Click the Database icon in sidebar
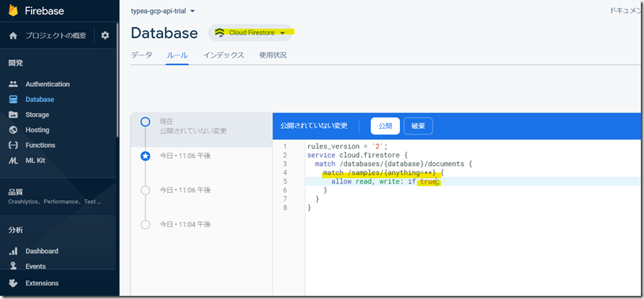 click(x=13, y=99)
